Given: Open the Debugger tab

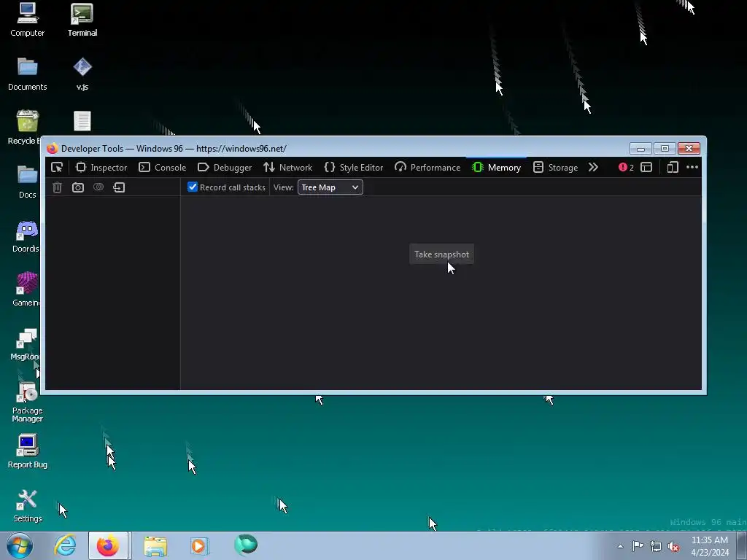Looking at the screenshot, I should tap(225, 168).
